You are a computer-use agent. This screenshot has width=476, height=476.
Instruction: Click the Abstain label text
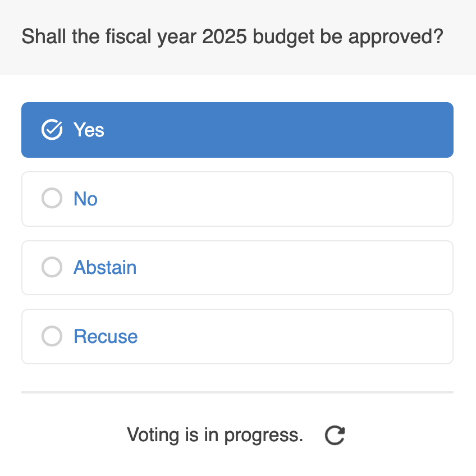tap(104, 267)
